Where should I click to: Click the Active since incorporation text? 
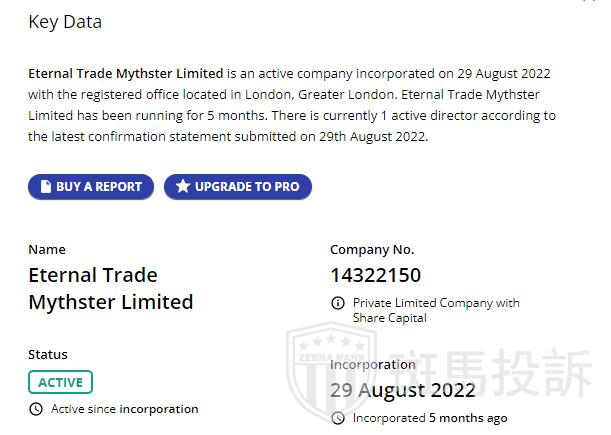coord(124,409)
